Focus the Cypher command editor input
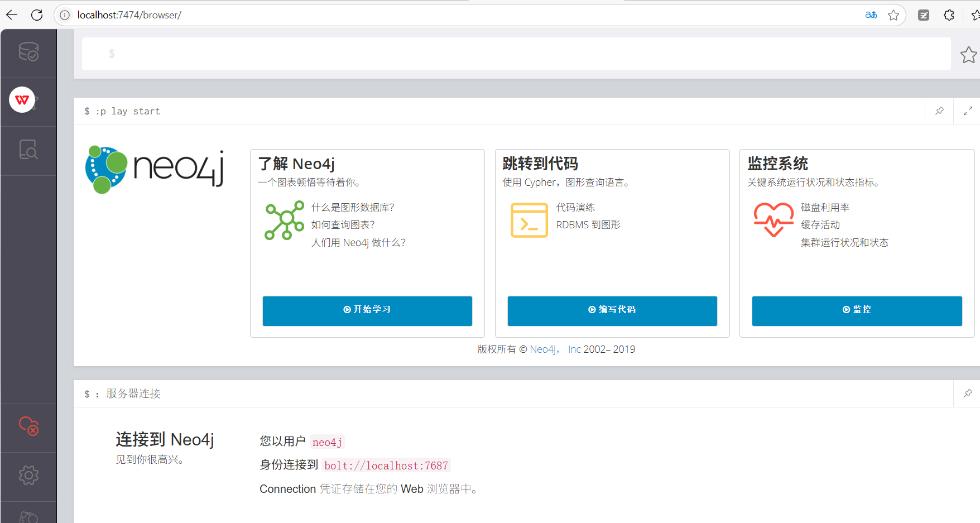The image size is (980, 523). click(x=516, y=54)
